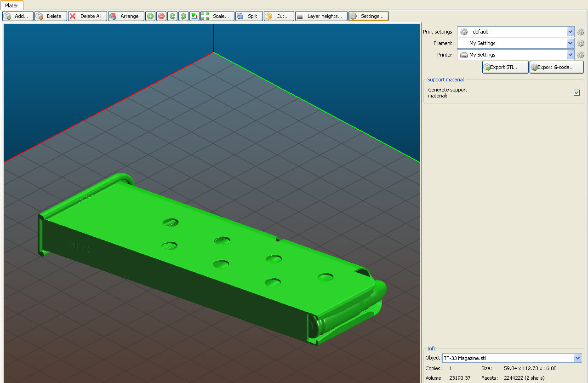
Task: Click the Delete button in toolbar
Action: (51, 16)
